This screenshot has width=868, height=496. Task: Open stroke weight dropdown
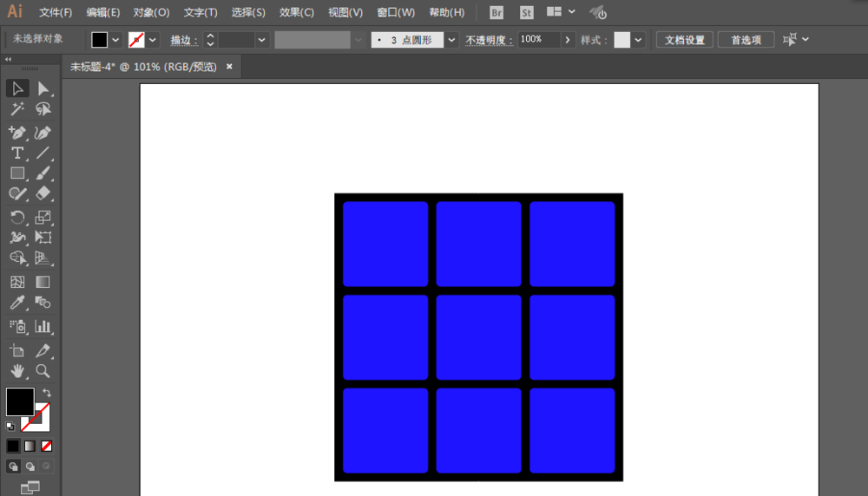pos(261,40)
